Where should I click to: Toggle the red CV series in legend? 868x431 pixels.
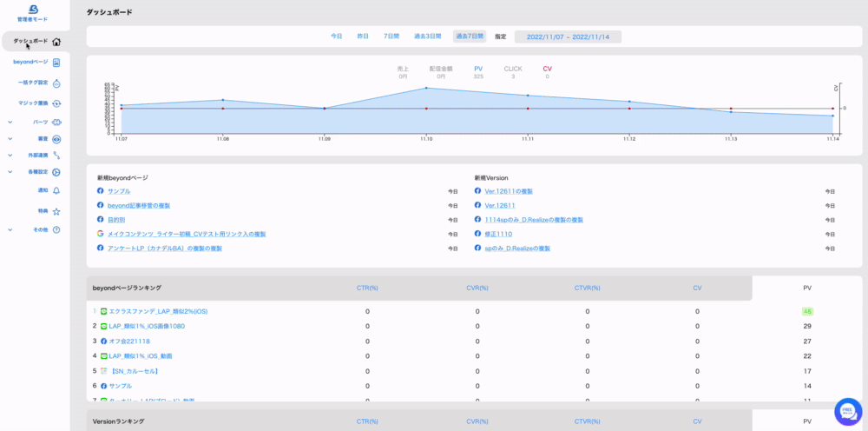click(x=547, y=72)
